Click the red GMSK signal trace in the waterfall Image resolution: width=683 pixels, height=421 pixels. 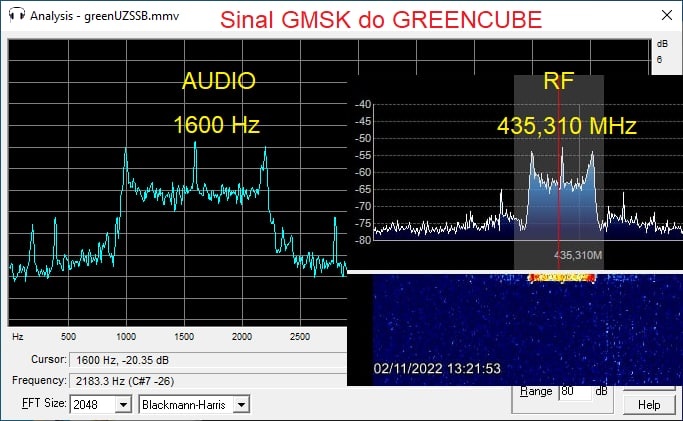click(561, 278)
